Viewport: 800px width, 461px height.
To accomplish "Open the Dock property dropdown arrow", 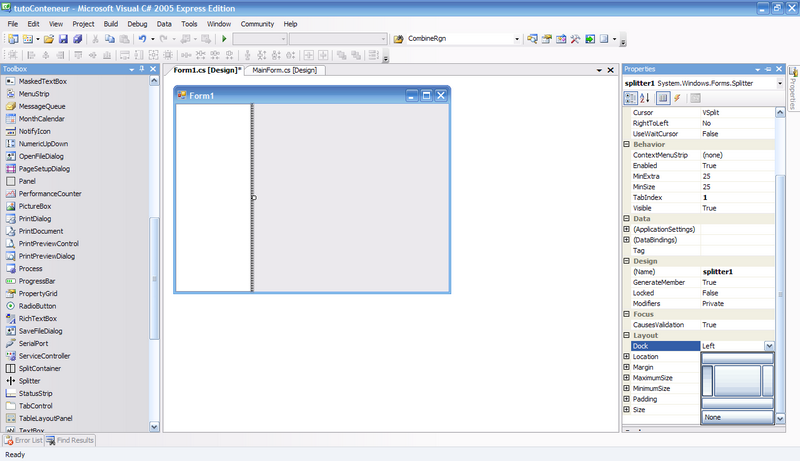I will click(x=769, y=346).
